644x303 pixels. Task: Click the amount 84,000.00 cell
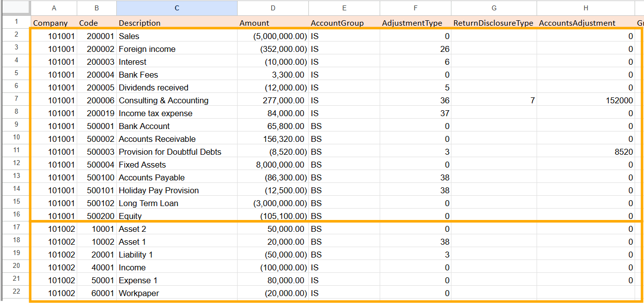273,113
